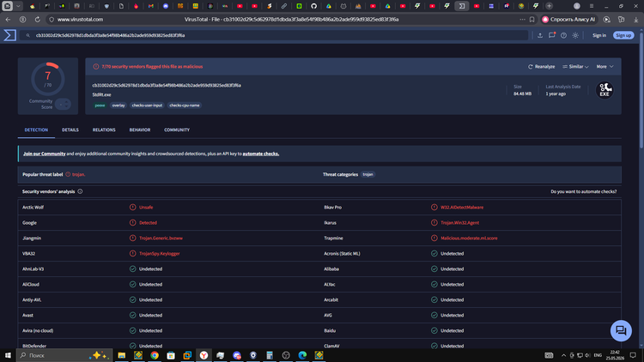Switch to the GitHub browser tab

(313, 6)
